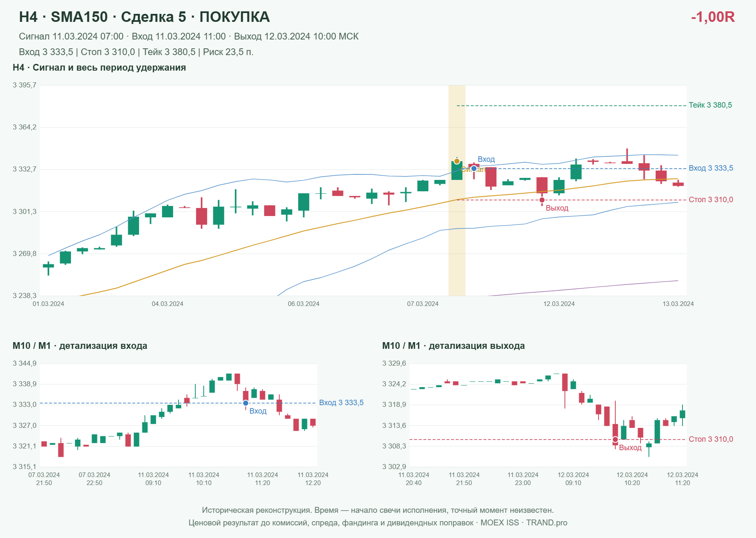This screenshot has width=756, height=538.
Task: Click the red exit dot in exit detail chart
Action: coord(615,440)
